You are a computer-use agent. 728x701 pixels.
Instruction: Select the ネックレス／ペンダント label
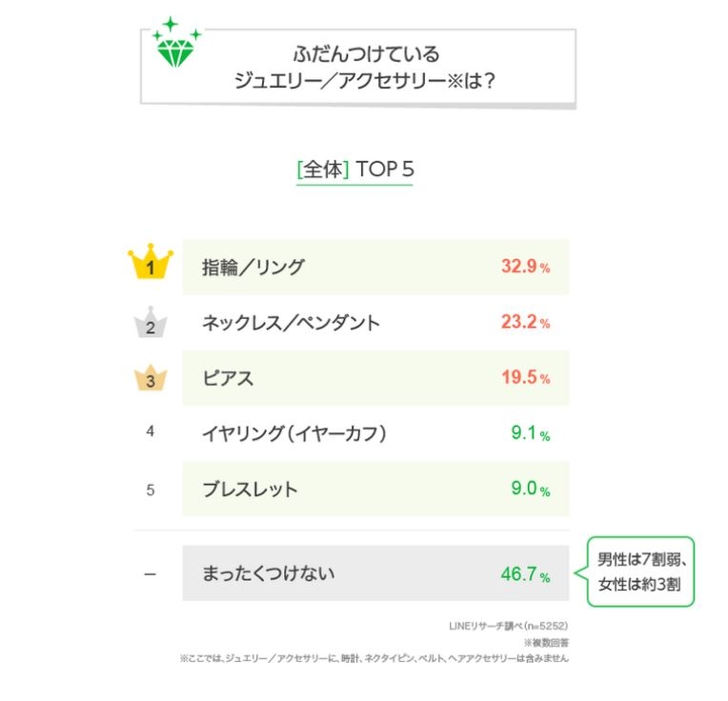291,323
